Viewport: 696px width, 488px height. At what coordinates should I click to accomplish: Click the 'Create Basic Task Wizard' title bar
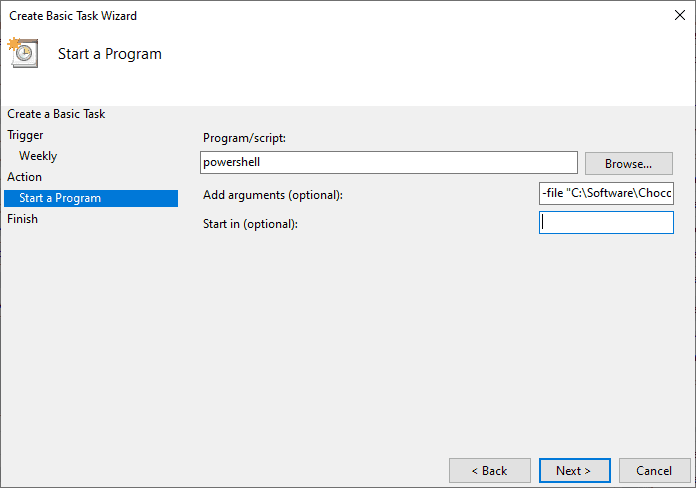click(x=300, y=16)
